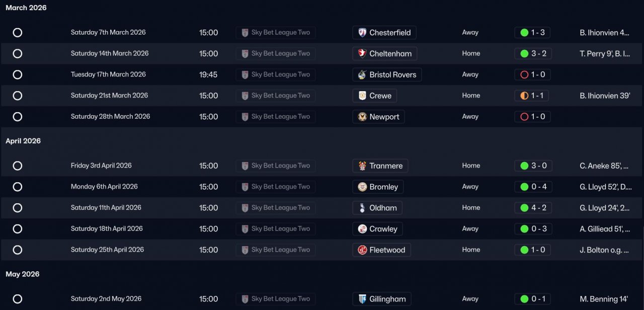Open Sky Bet League Two for Oldham match
This screenshot has width=644, height=310.
(x=276, y=208)
